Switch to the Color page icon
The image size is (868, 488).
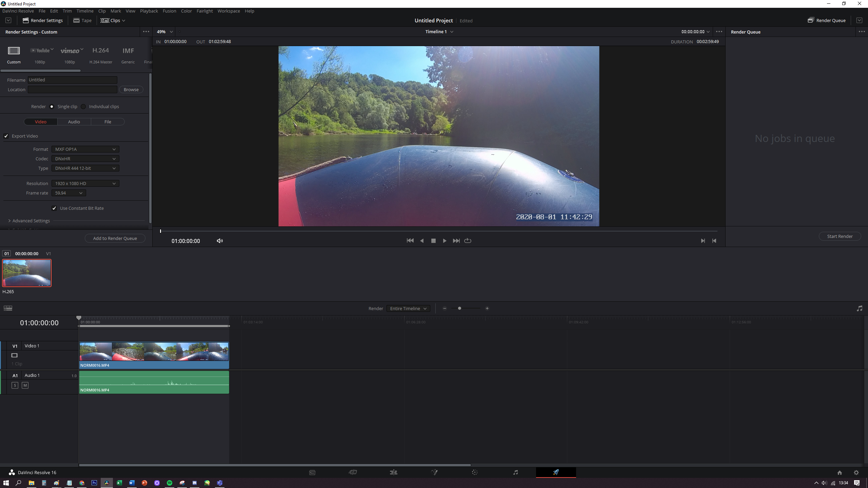point(475,472)
